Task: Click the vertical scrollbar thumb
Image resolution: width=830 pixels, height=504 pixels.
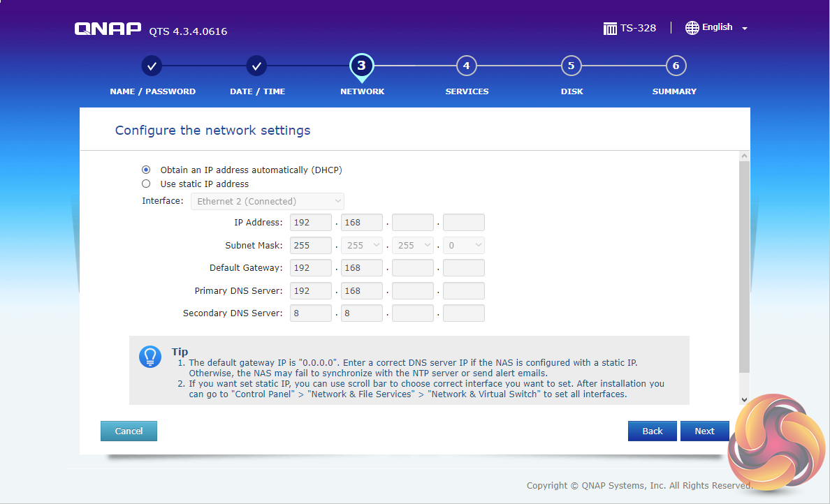Action: click(x=744, y=267)
